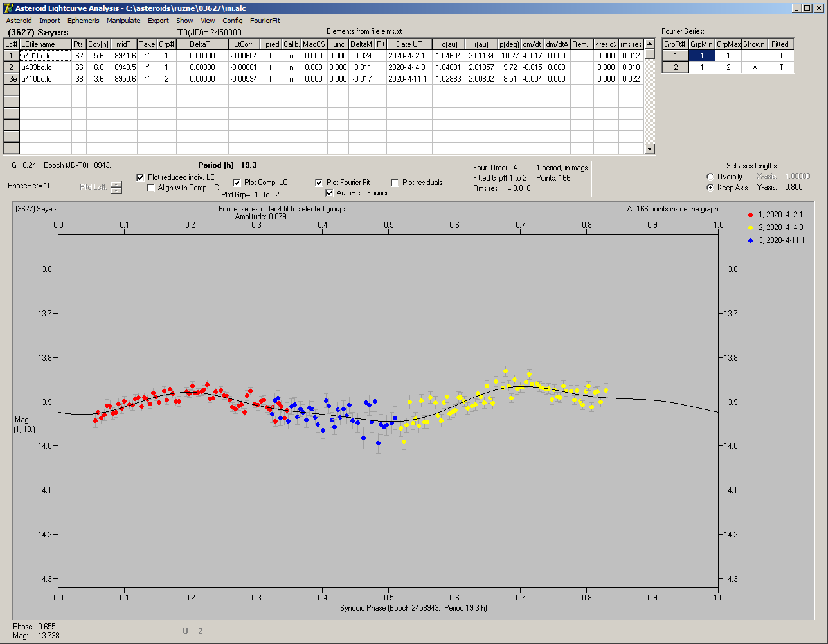Open the Config menu
Viewport: 828px width, 644px height.
(233, 21)
